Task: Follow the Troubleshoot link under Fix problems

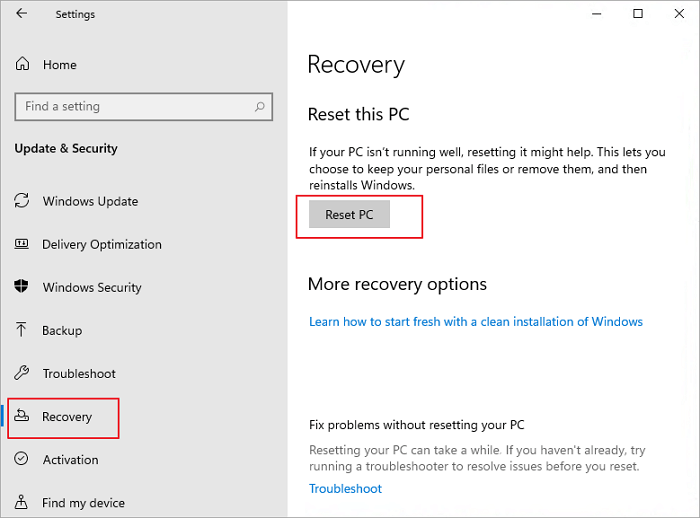Action: tap(345, 489)
